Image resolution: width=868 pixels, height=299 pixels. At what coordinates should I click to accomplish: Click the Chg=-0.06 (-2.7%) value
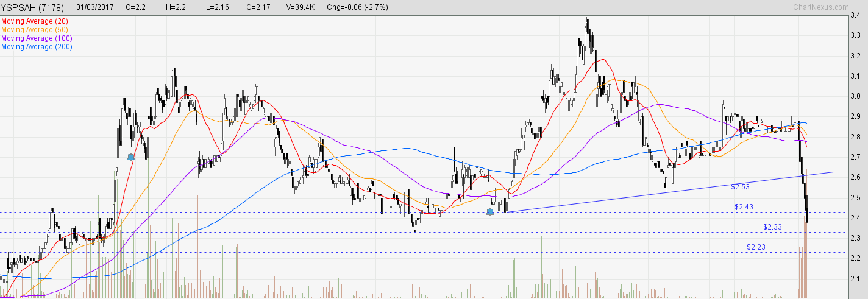(357, 7)
